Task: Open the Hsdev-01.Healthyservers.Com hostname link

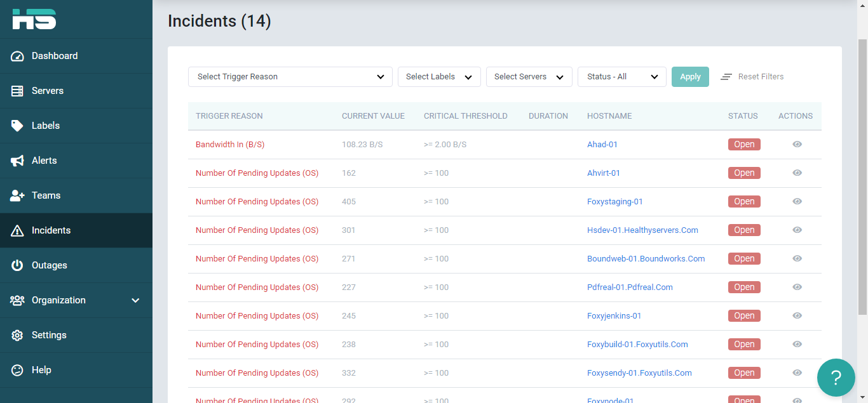Action: click(x=642, y=230)
